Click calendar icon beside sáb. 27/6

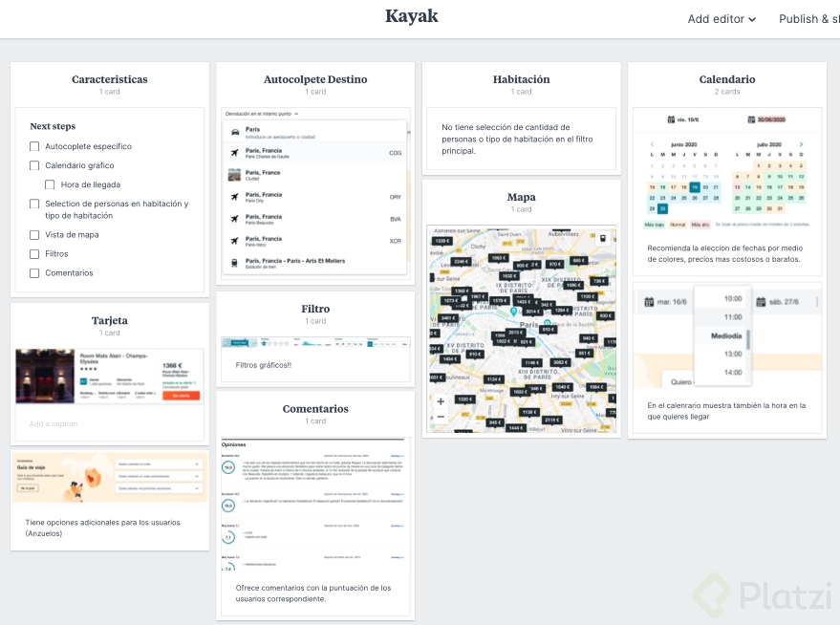[x=761, y=302]
